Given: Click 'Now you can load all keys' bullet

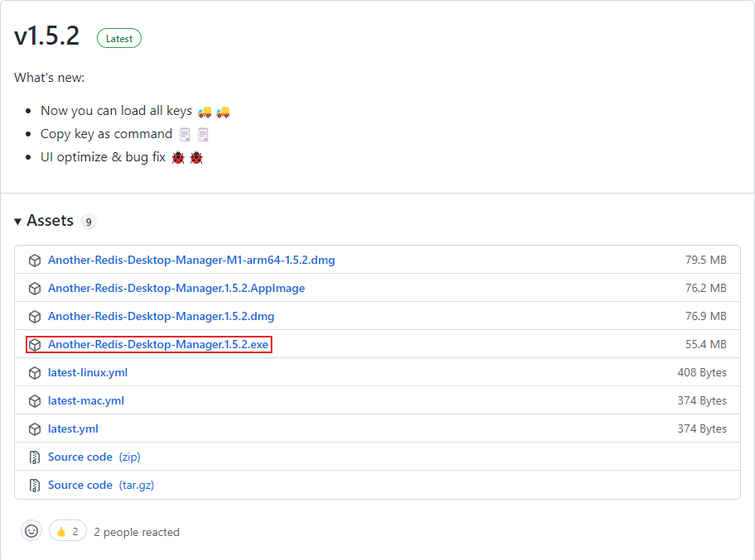Looking at the screenshot, I should tap(135, 111).
